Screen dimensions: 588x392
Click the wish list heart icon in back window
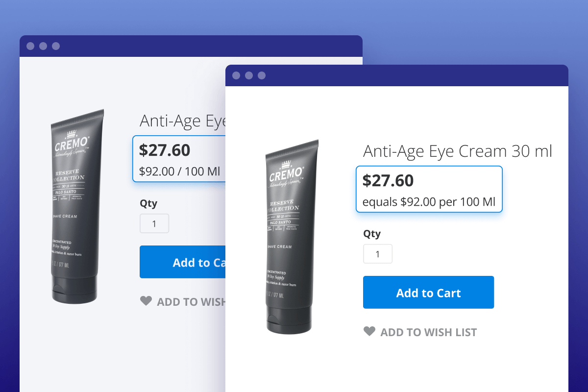coord(146,301)
